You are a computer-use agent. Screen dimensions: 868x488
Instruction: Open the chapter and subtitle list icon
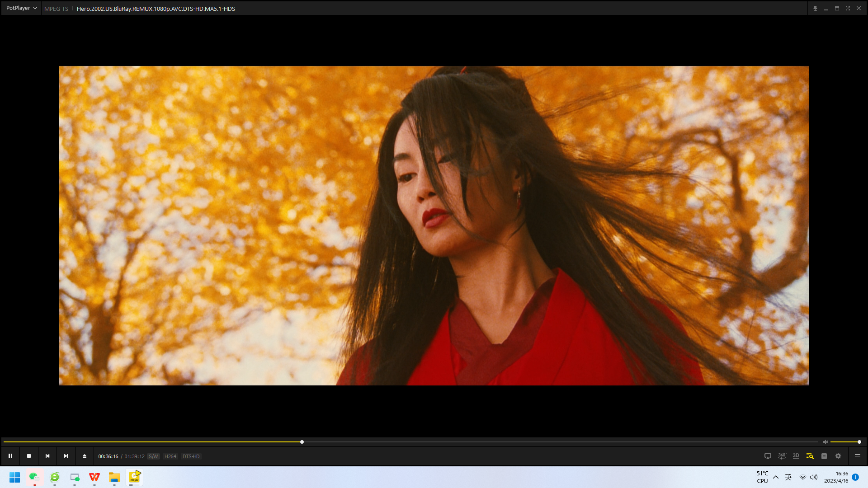(824, 456)
